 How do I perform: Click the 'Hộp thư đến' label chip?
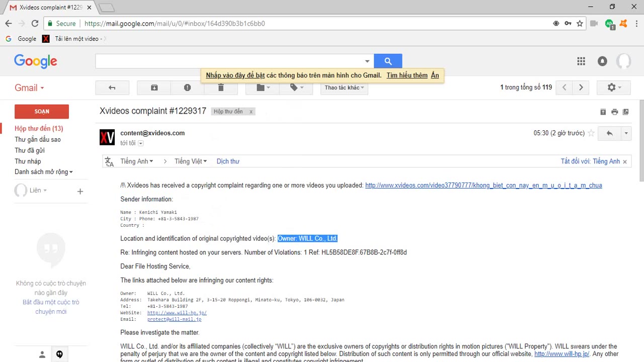[x=228, y=112]
